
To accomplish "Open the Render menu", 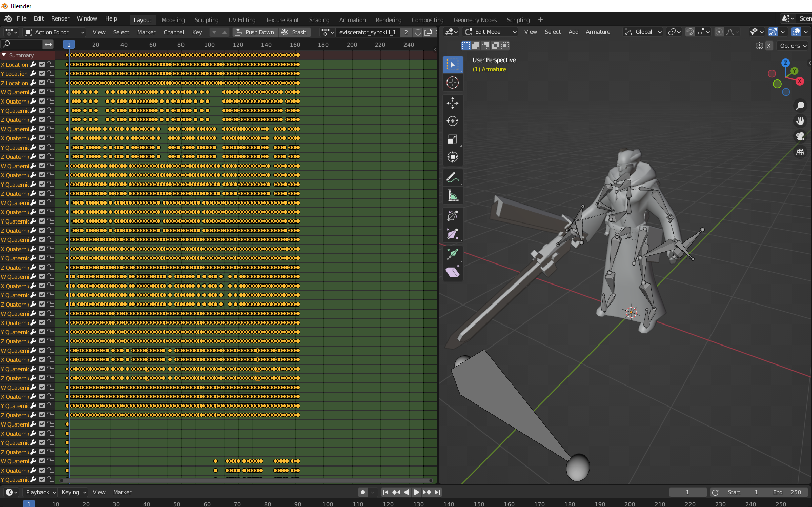I will pos(60,18).
